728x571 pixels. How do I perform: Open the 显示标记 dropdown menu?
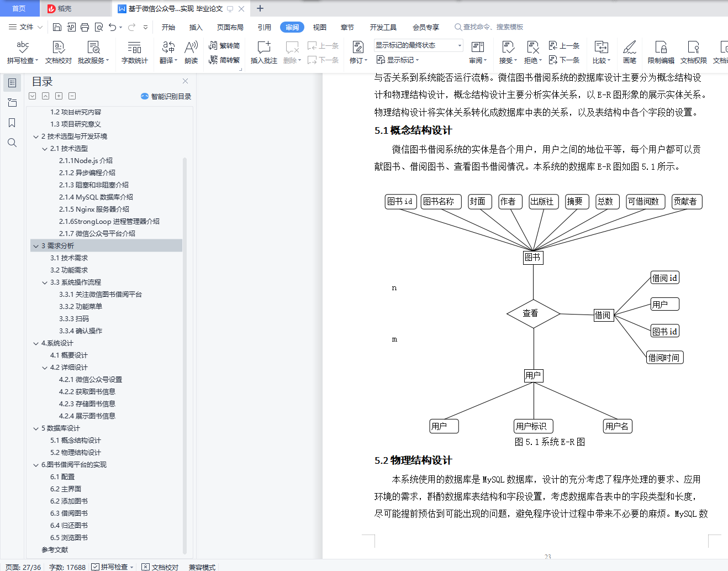coord(398,60)
